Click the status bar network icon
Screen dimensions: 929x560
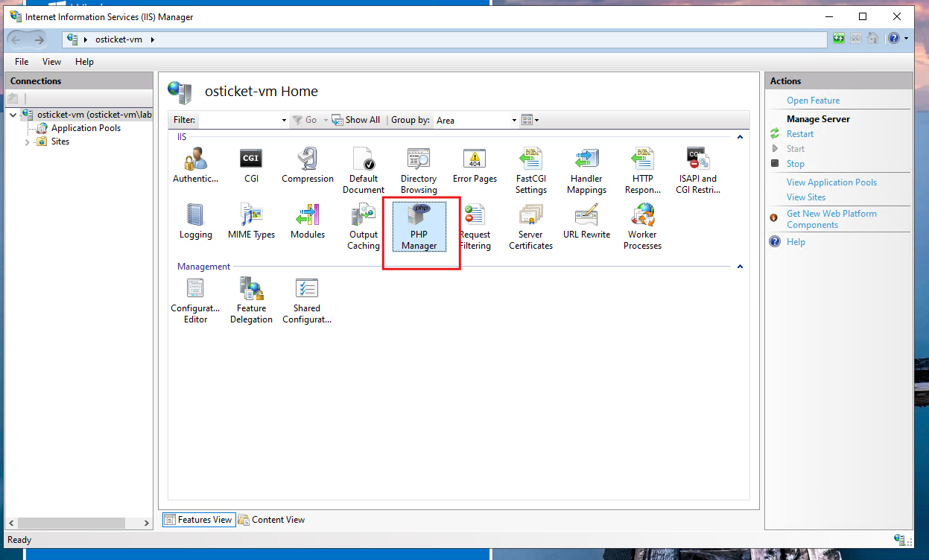[900, 540]
